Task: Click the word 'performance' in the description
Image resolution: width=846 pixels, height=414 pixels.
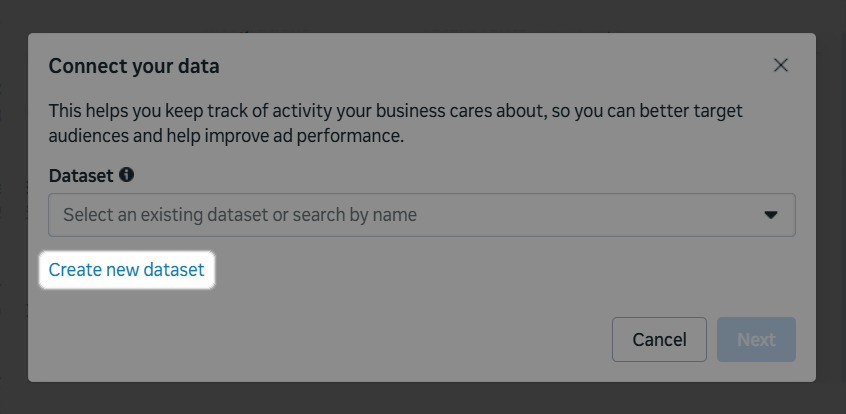Action: (x=356, y=135)
